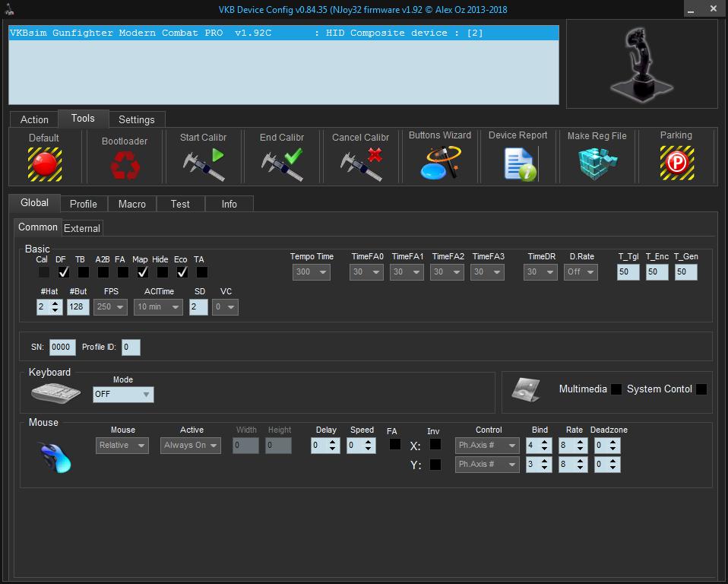Click the blue mouse icon in Mouse section
728x584 pixels.
click(55, 458)
